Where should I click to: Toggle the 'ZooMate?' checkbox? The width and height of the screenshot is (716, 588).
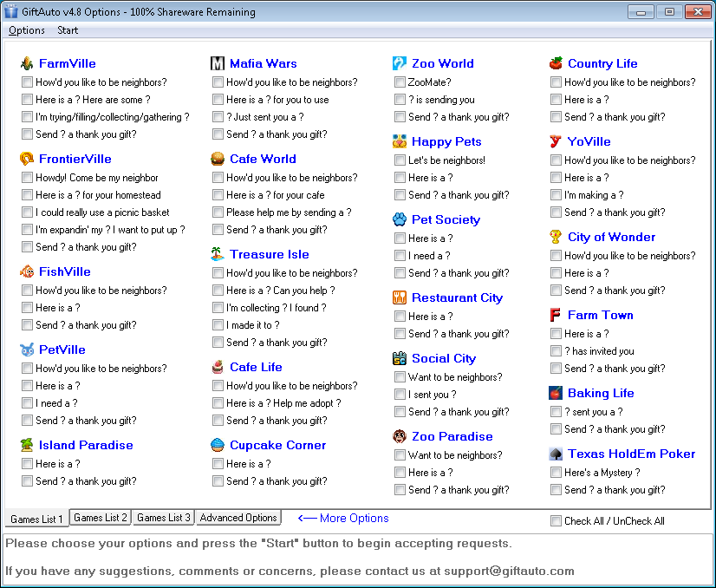[x=400, y=82]
